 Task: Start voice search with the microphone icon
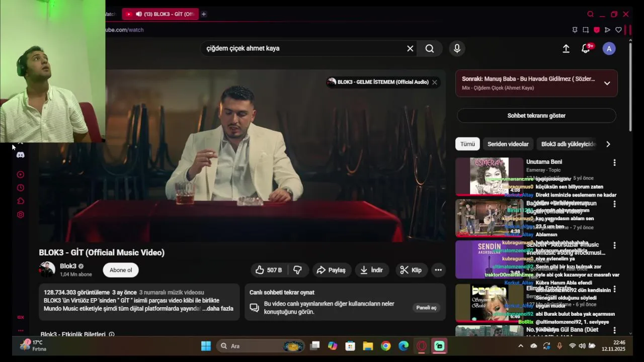pos(457,48)
